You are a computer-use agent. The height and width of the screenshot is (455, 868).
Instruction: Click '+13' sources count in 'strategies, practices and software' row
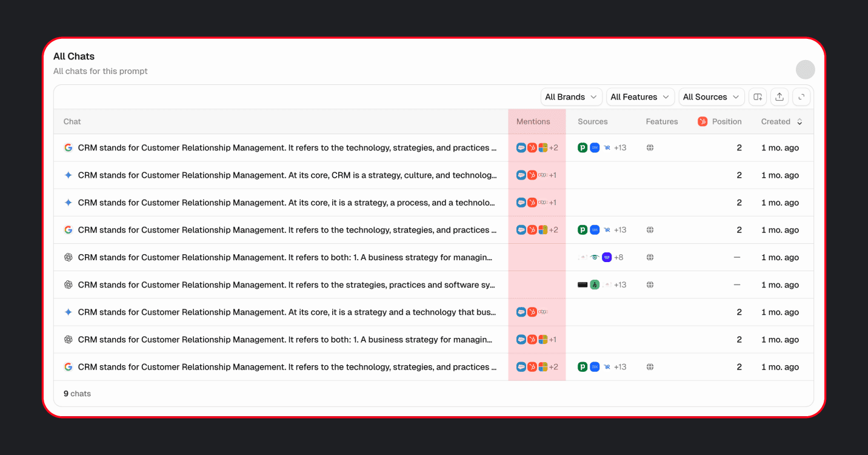[620, 285]
